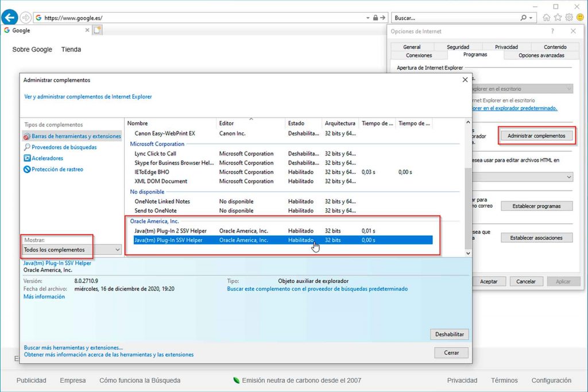
Task: Minimize the Internet Explorer window
Action: [535, 6]
